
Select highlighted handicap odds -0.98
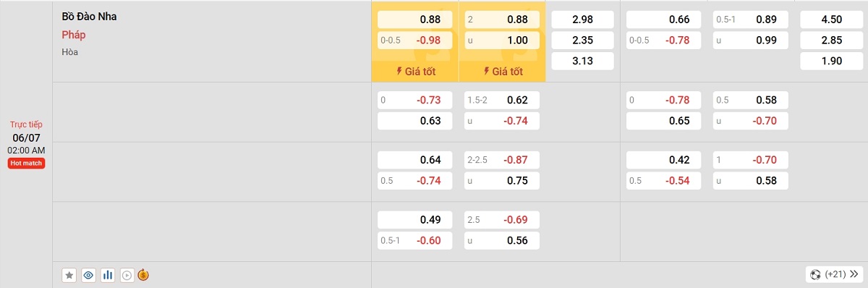click(414, 41)
